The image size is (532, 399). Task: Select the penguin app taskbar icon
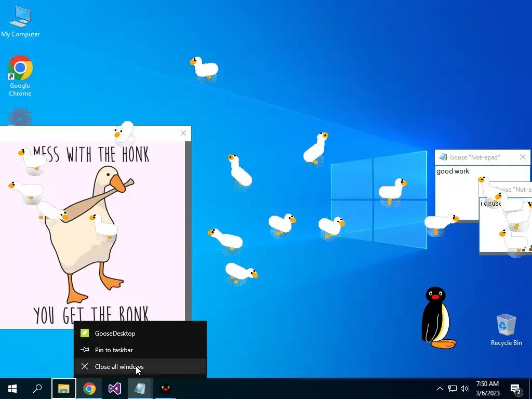(x=166, y=389)
